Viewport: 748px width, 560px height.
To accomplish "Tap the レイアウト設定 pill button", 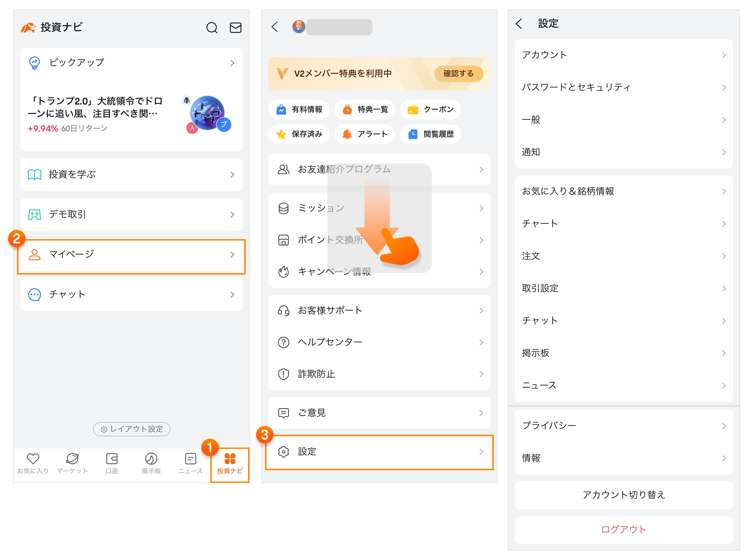I will [132, 429].
